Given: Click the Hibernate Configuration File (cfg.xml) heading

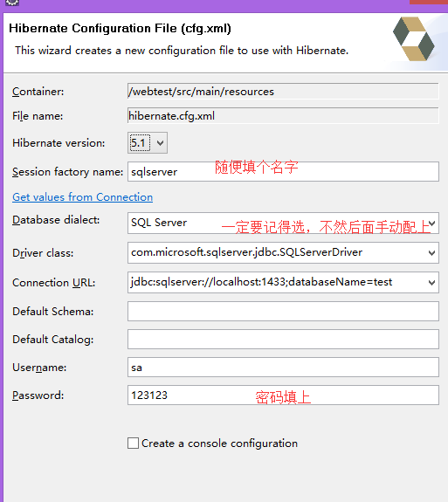Looking at the screenshot, I should click(x=121, y=29).
